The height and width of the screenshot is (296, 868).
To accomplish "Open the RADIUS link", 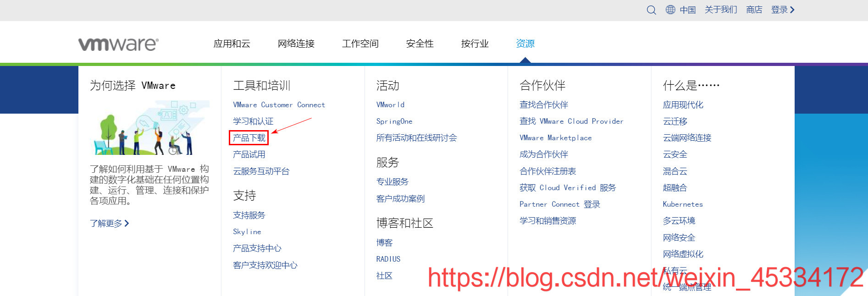I will click(x=388, y=259).
